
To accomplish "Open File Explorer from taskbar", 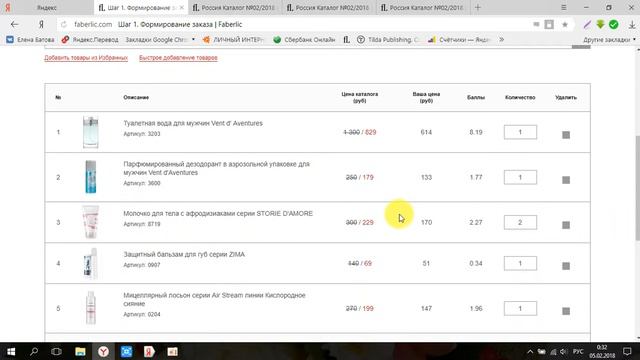I will (x=80, y=351).
